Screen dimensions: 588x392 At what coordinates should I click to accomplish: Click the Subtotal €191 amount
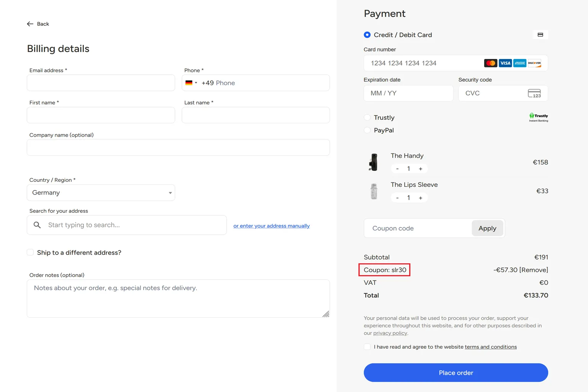[541, 257]
